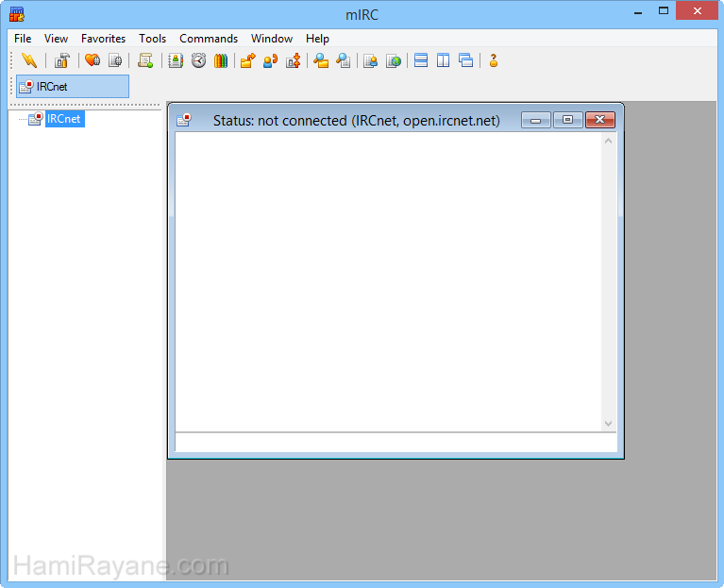Click the DCC Send file icon
Viewport: 724px width, 588px height.
click(248, 60)
